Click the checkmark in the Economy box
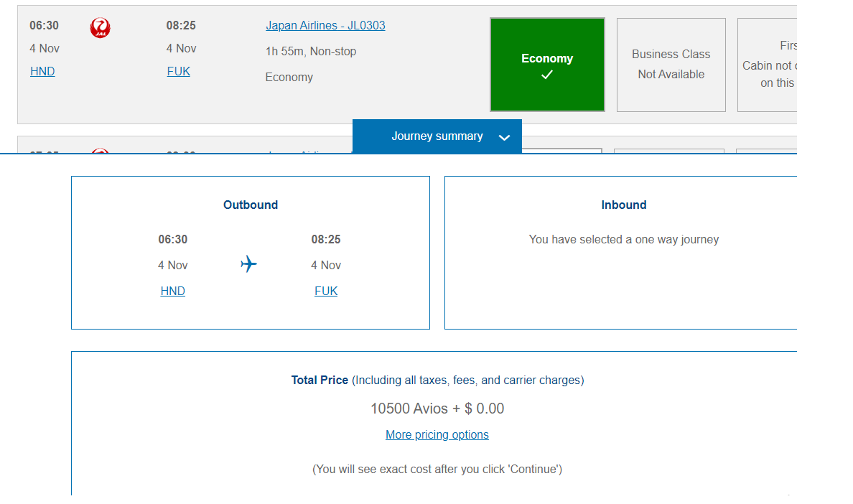The height and width of the screenshot is (504, 853). pos(547,75)
